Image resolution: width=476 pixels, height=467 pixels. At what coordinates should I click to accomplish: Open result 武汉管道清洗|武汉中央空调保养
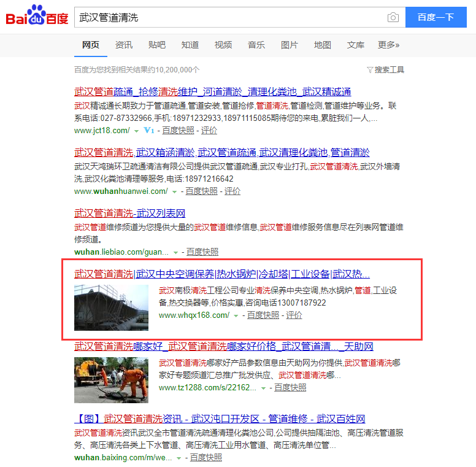(x=222, y=274)
